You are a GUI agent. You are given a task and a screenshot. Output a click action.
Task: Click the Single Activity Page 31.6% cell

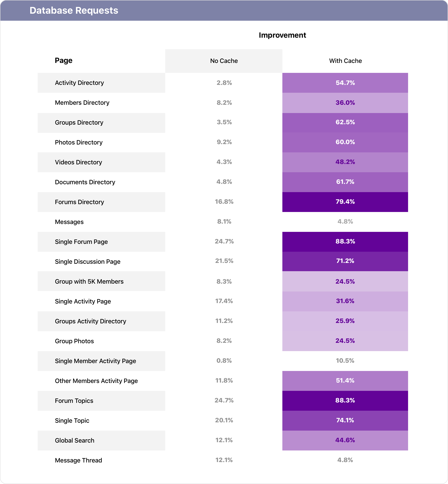[345, 301]
